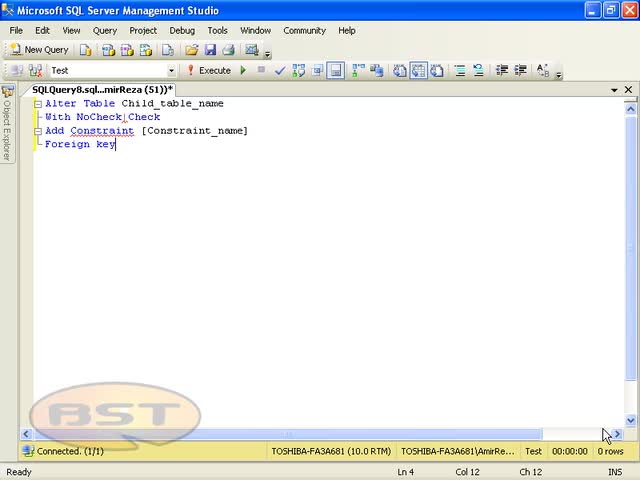
Task: Click the vertical scrollbar up arrow
Action: pos(630,109)
